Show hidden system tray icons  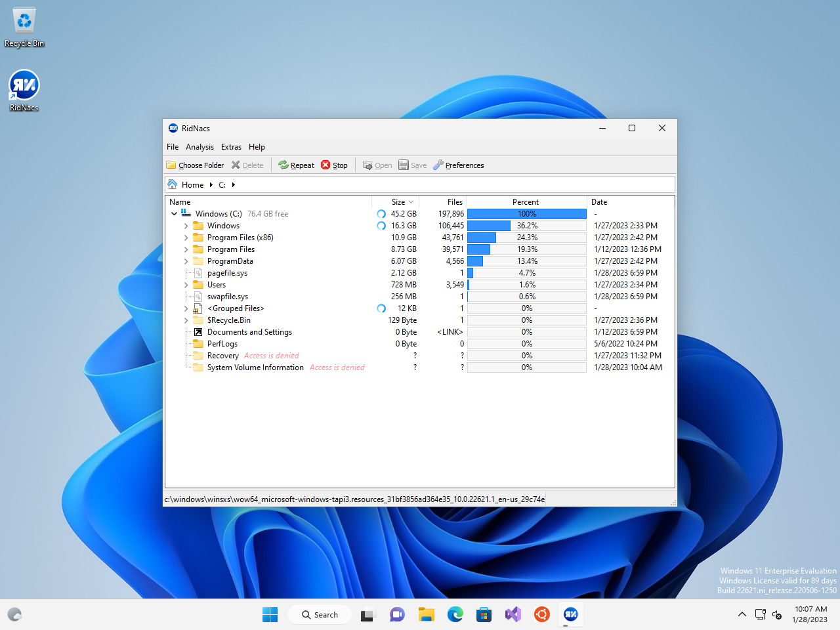point(742,614)
